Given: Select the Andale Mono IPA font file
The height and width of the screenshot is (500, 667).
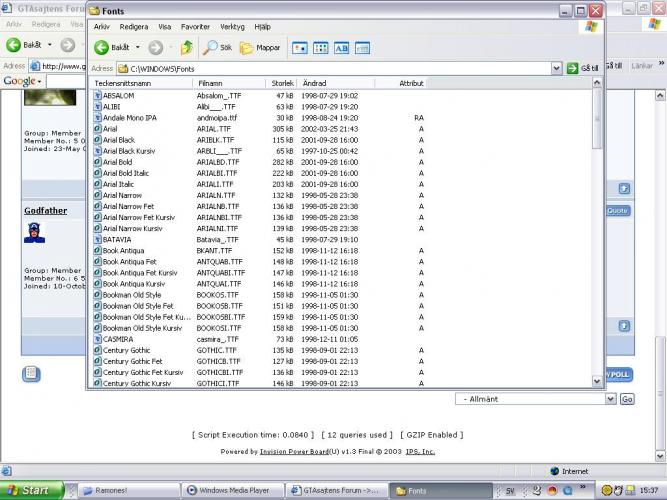Looking at the screenshot, I should pos(127,118).
